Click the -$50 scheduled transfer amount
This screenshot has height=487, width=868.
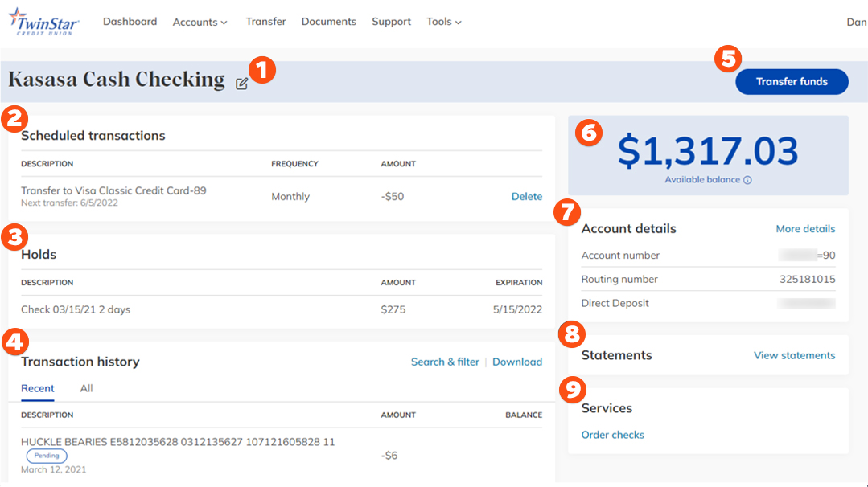coord(392,197)
